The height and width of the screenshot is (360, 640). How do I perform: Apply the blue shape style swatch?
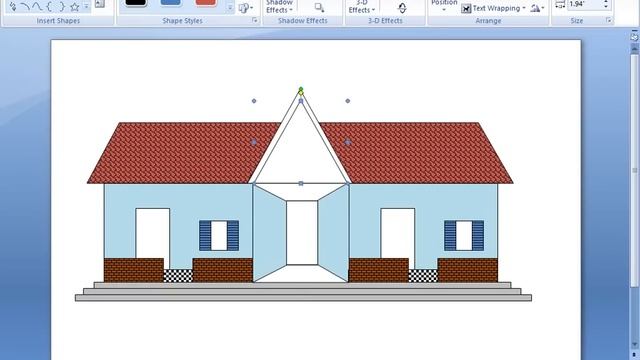coord(171,3)
